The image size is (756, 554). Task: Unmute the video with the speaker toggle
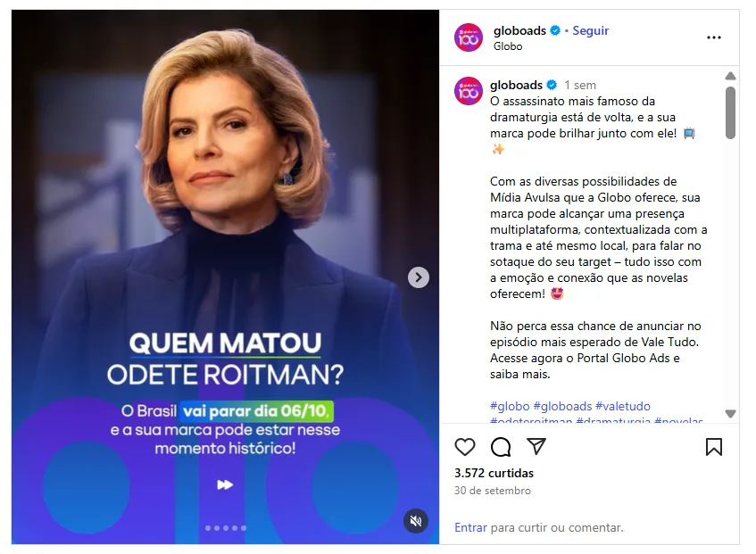[x=416, y=521]
